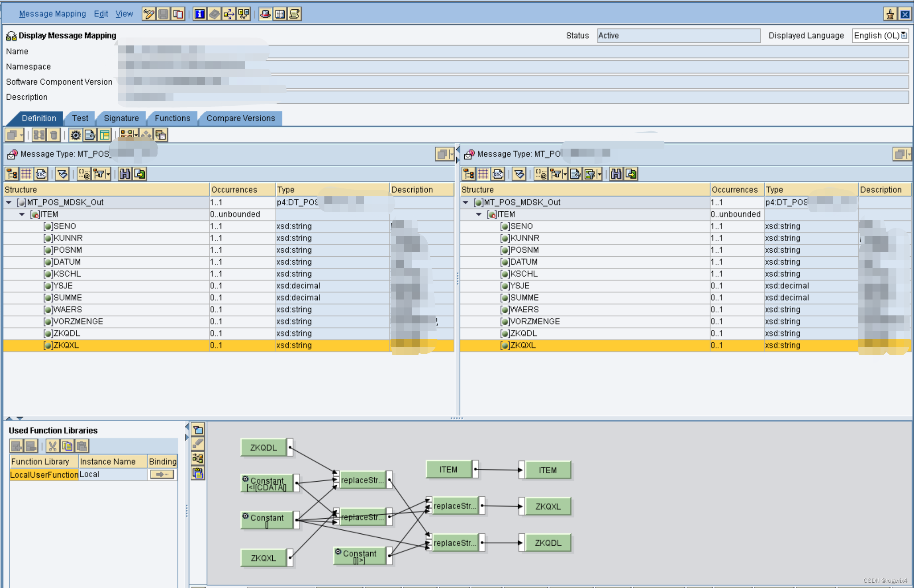The height and width of the screenshot is (588, 914).
Task: Click the info icon in the top toolbar
Action: pyautogui.click(x=199, y=14)
